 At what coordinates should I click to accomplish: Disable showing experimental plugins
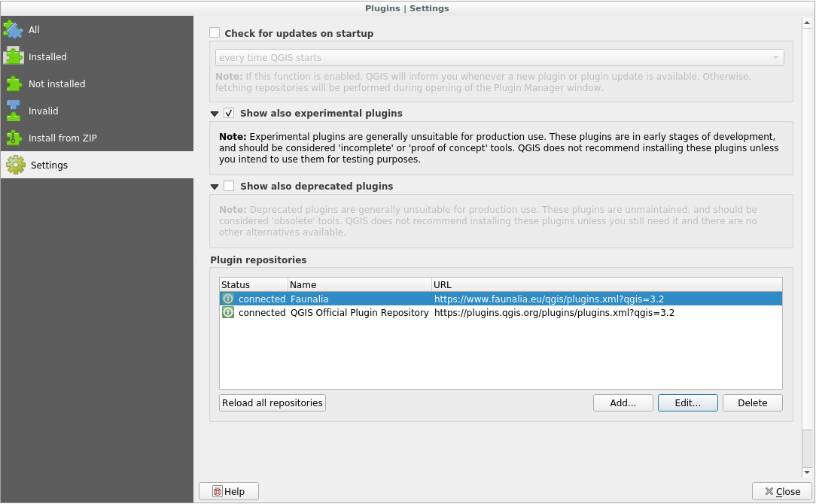pyautogui.click(x=229, y=113)
